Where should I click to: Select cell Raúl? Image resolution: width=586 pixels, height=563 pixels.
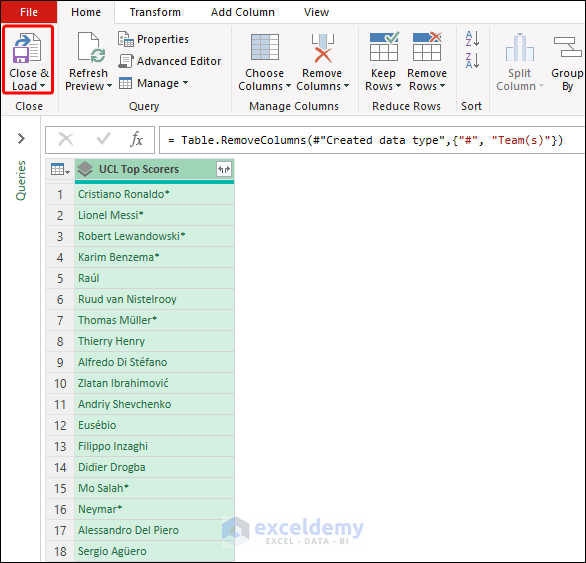tap(154, 278)
